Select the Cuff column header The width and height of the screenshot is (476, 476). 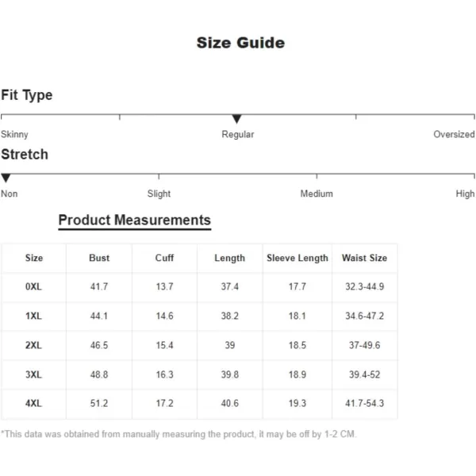pyautogui.click(x=164, y=258)
